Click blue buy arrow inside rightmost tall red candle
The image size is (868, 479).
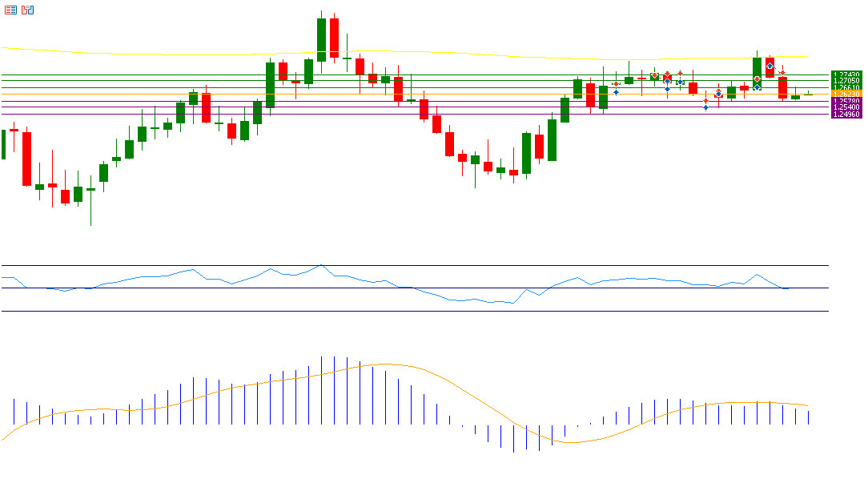(x=770, y=66)
